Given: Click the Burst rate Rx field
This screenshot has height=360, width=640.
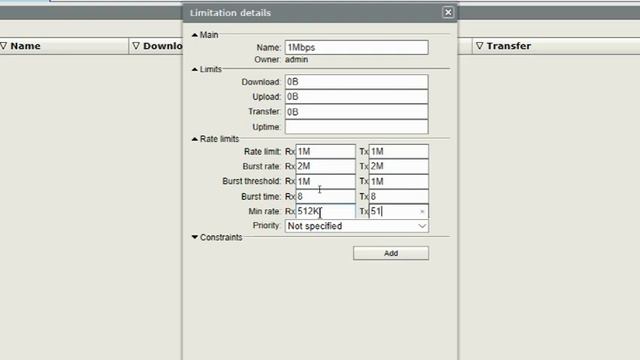Looking at the screenshot, I should point(326,166).
